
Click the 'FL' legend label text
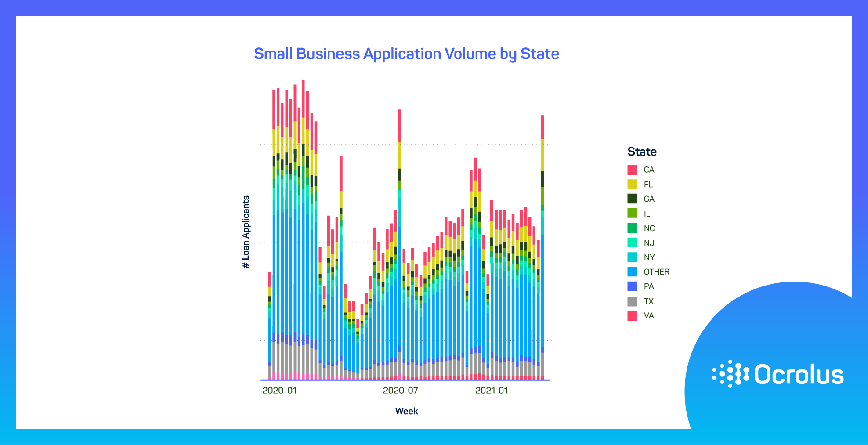[x=648, y=185]
